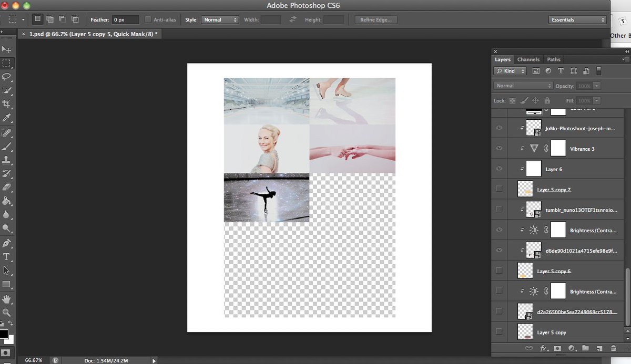Select the Eraser tool

(7, 187)
